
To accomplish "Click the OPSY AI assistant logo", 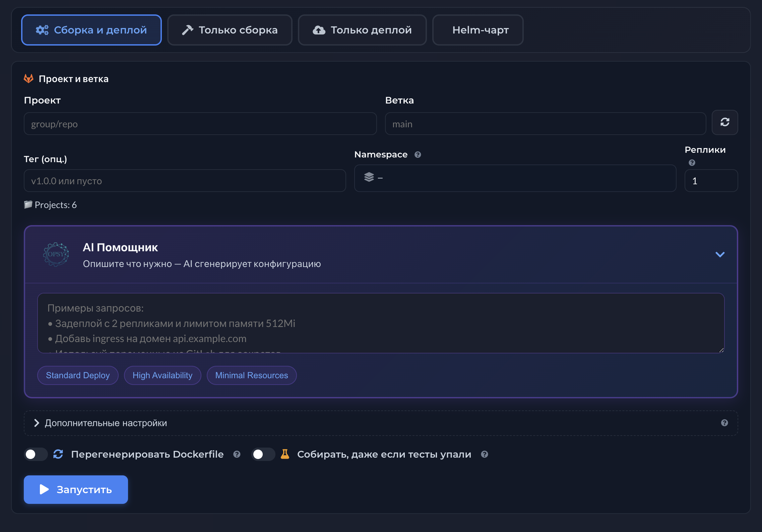I will click(56, 255).
